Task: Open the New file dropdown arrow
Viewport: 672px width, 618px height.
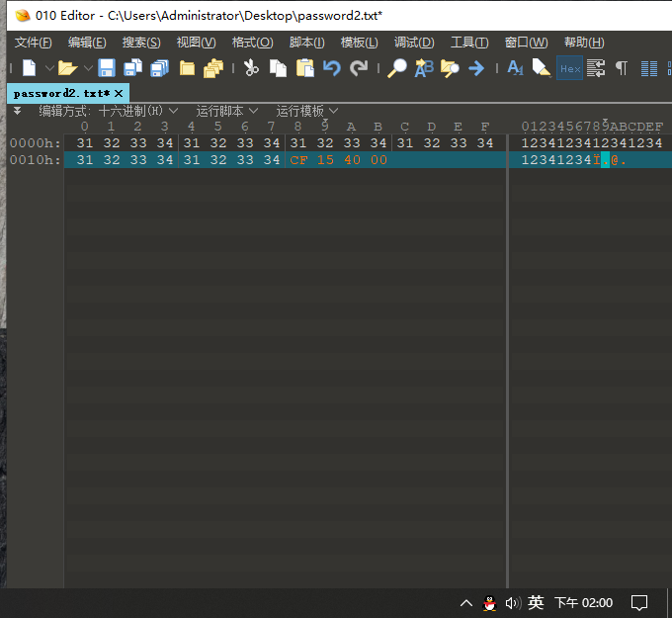Action: (x=49, y=68)
